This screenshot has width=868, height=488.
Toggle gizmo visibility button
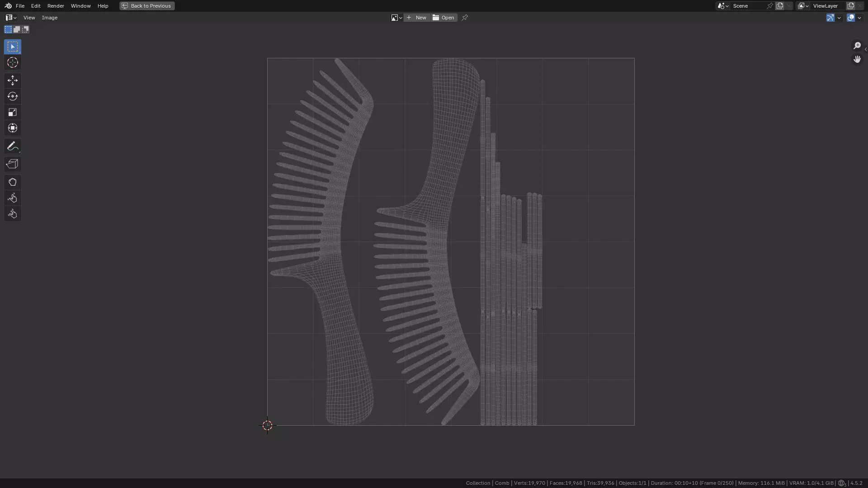[x=830, y=18]
